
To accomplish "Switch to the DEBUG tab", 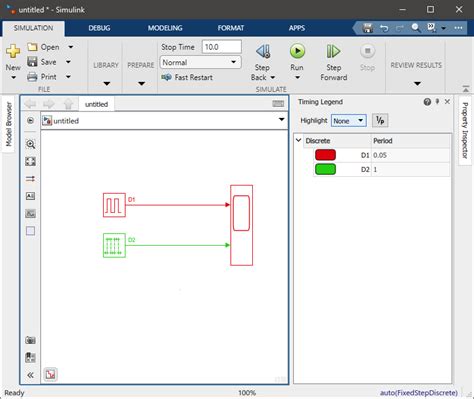I will click(x=99, y=28).
